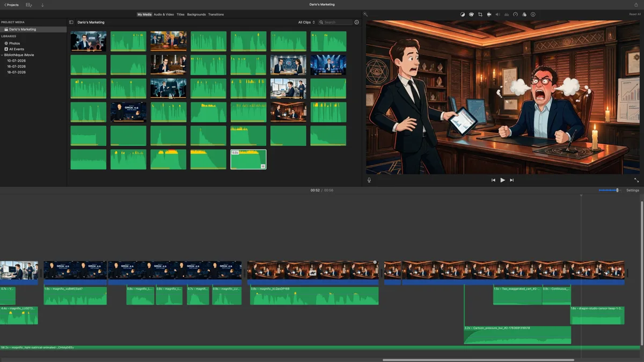This screenshot has height=362, width=644.
Task: Open the Volume adjustment tool
Action: (x=497, y=14)
